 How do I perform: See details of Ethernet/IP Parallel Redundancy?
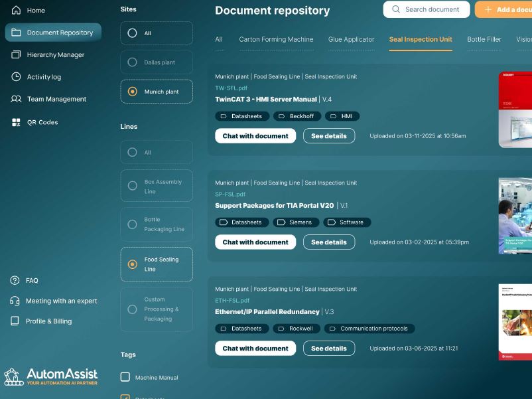(329, 349)
